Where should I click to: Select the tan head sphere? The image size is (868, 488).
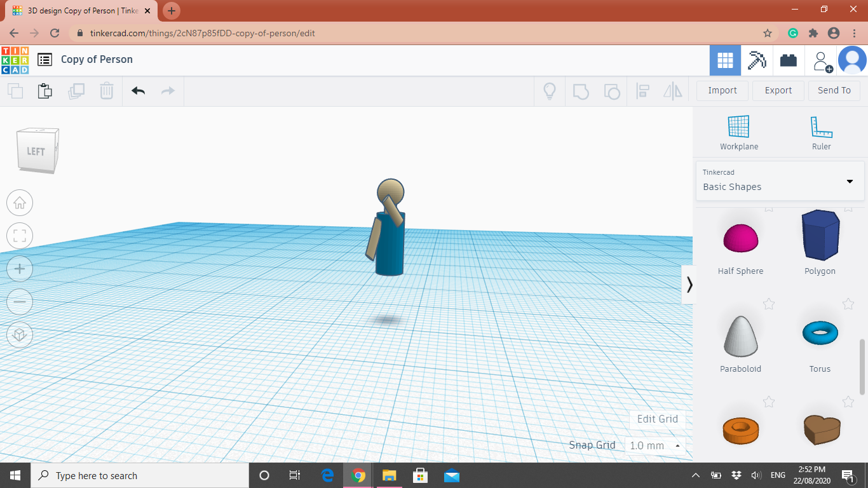click(x=391, y=192)
